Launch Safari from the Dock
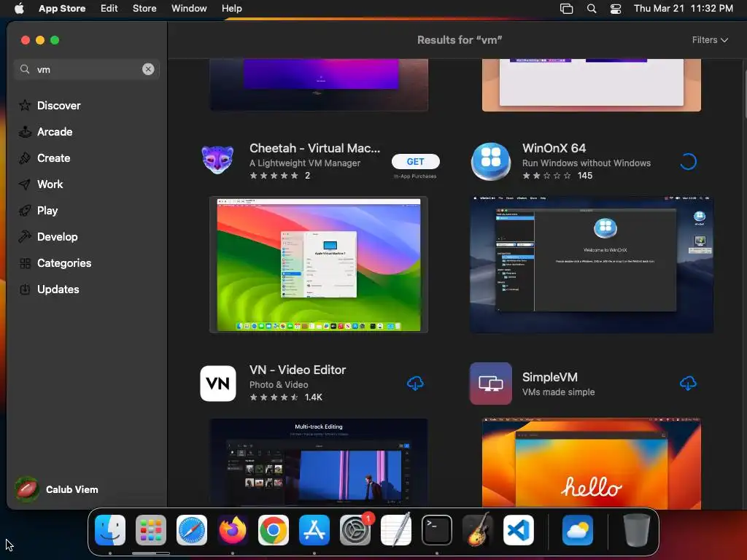747x560 pixels. pyautogui.click(x=192, y=530)
